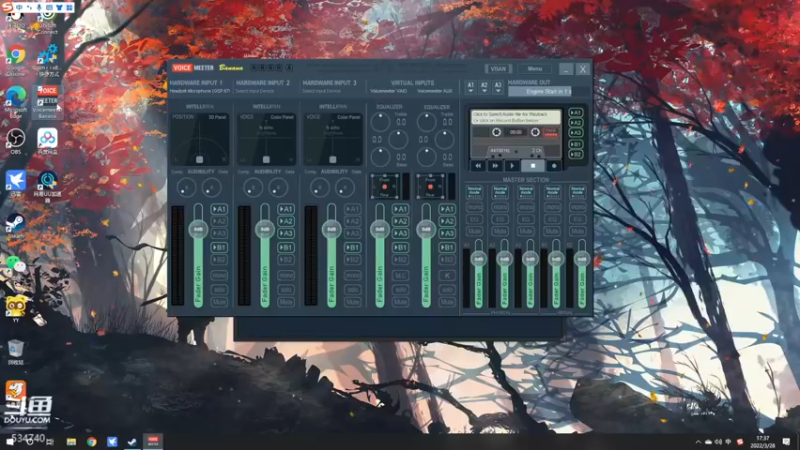Screen dimensions: 800x450
Task: Enable cassette output to B2 bus
Action: pos(576,155)
